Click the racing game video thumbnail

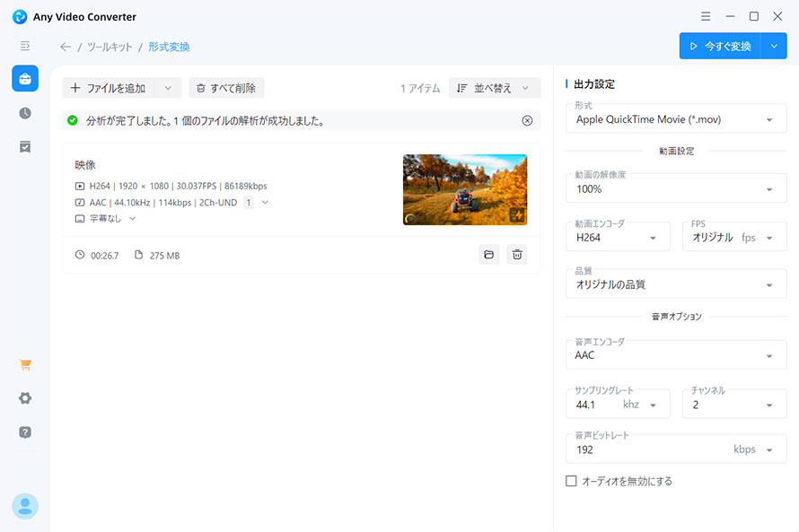(465, 189)
